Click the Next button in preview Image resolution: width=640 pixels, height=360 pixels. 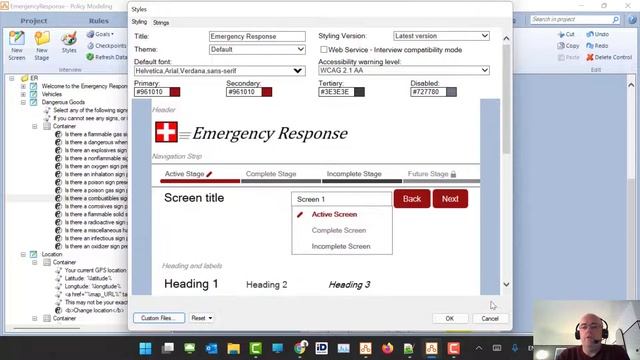pos(450,199)
